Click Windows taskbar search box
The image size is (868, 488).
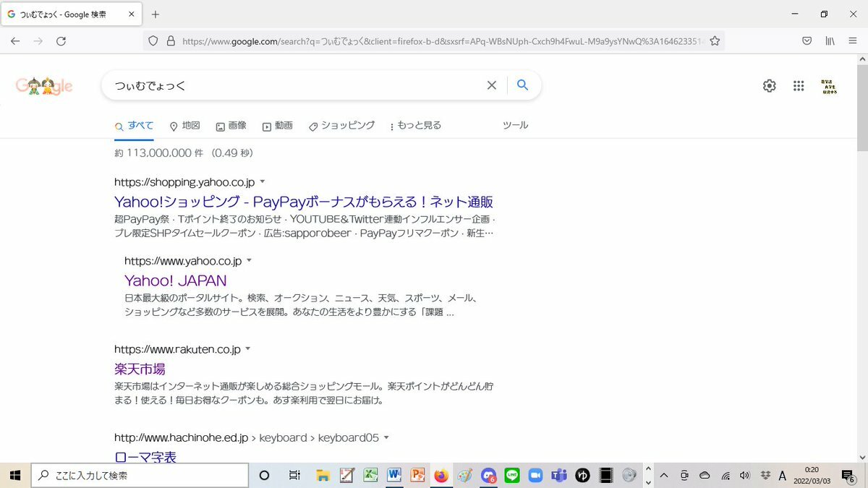140,475
